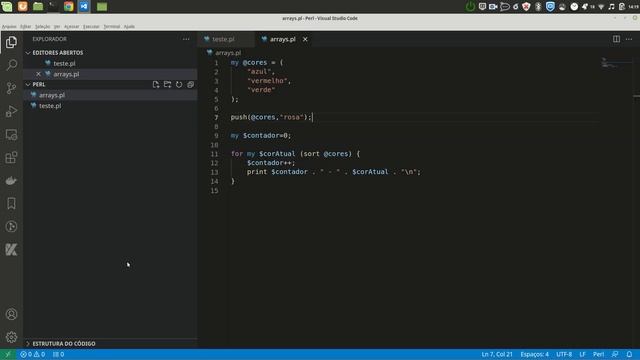Open the Editar menu
This screenshot has height=360, width=640.
click(25, 27)
